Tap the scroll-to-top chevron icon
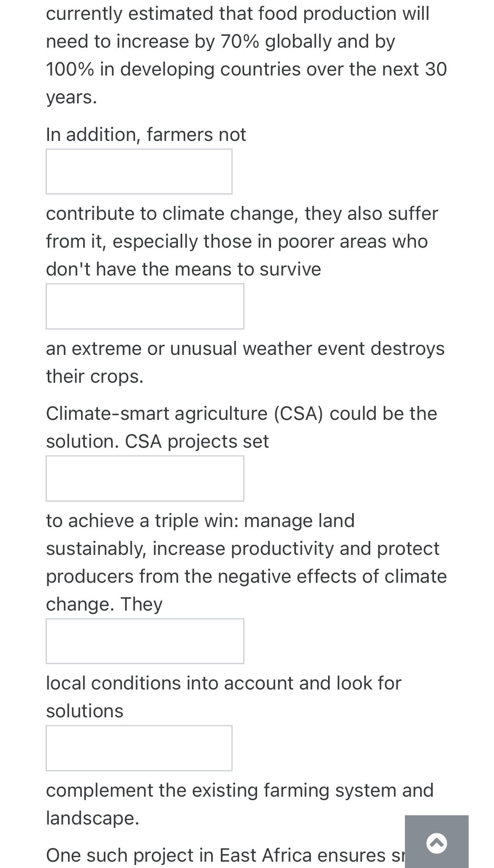494x868 pixels. [x=437, y=843]
